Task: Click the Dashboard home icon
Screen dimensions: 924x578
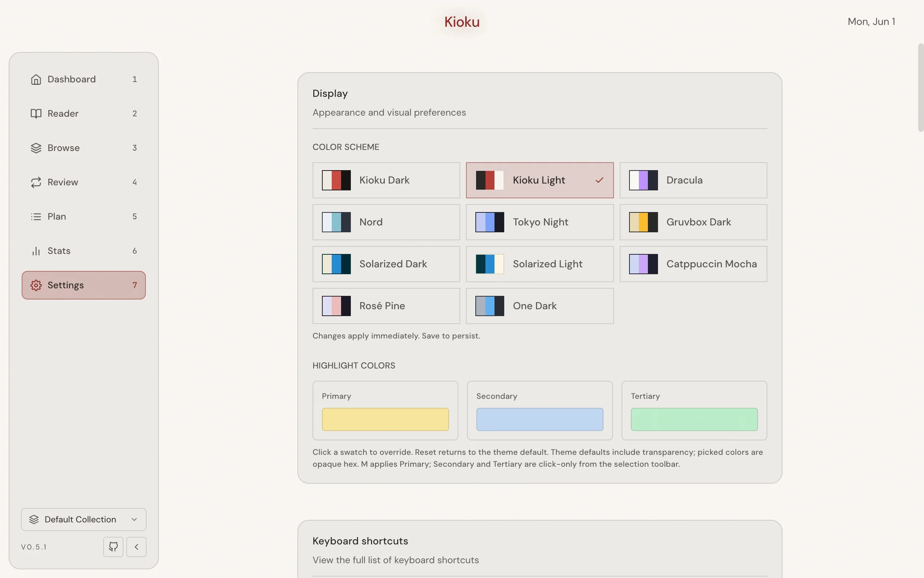Action: coord(36,79)
